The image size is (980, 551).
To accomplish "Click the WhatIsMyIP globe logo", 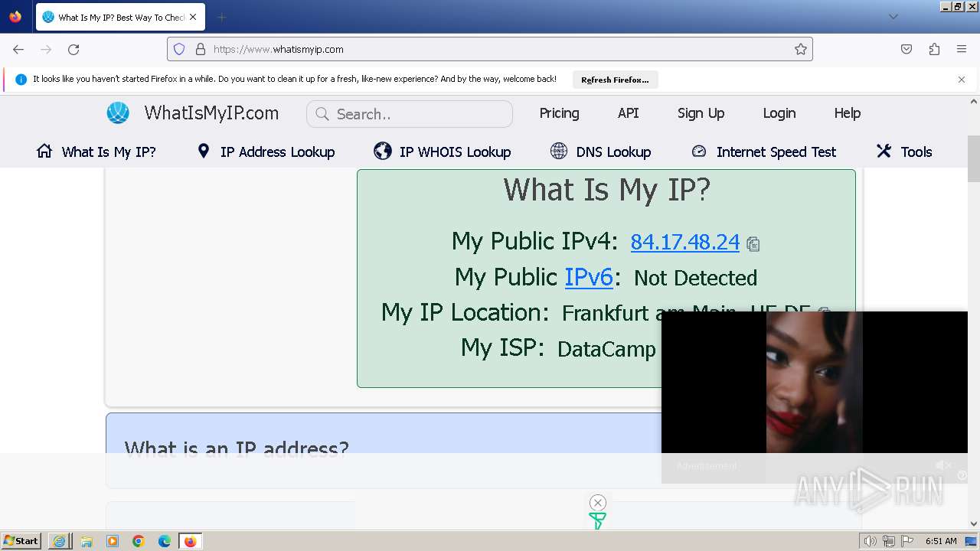I will [x=118, y=112].
